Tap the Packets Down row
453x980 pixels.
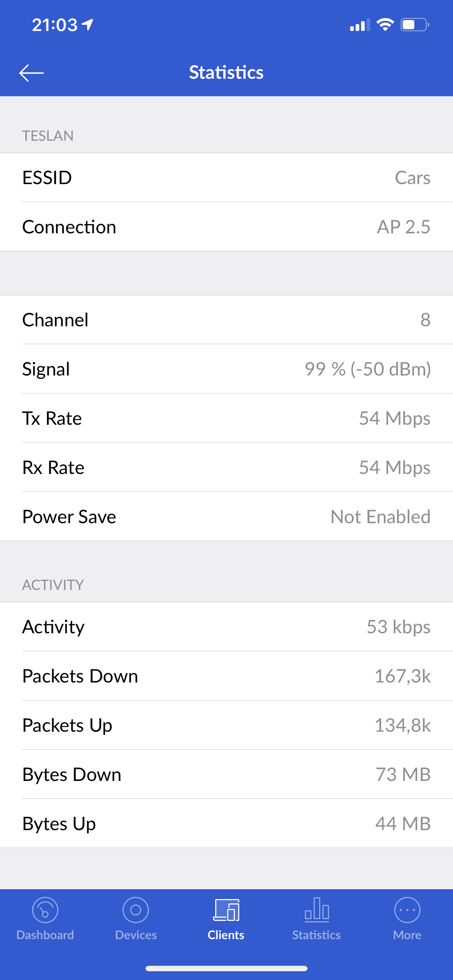226,676
